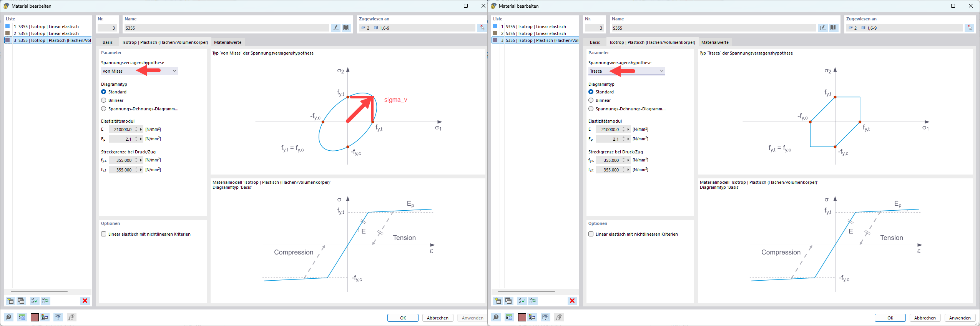Select Bilinear diagram type in left dialog
Image resolution: width=980 pixels, height=326 pixels.
(x=104, y=100)
